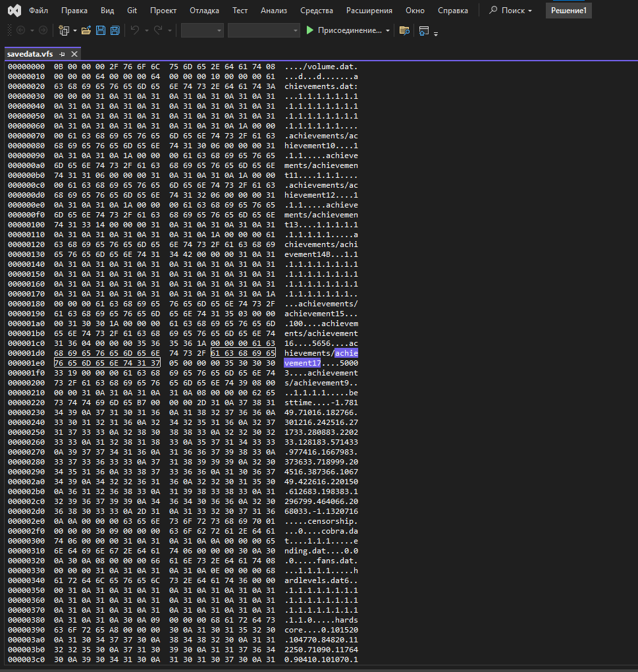Click the Решение1 solution button
638x672 pixels.
(569, 11)
